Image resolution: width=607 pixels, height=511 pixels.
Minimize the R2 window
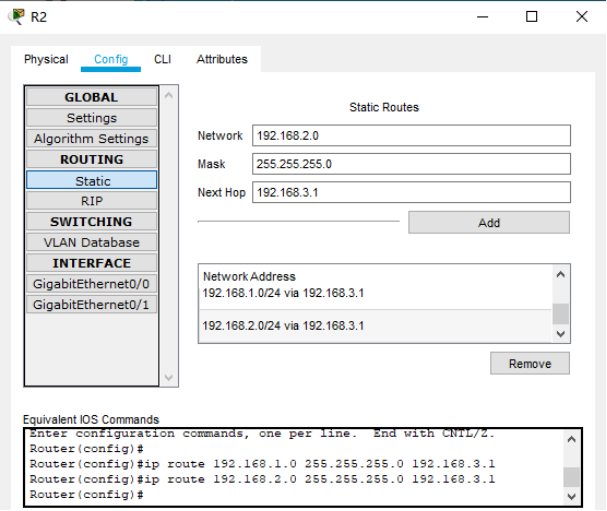[482, 17]
